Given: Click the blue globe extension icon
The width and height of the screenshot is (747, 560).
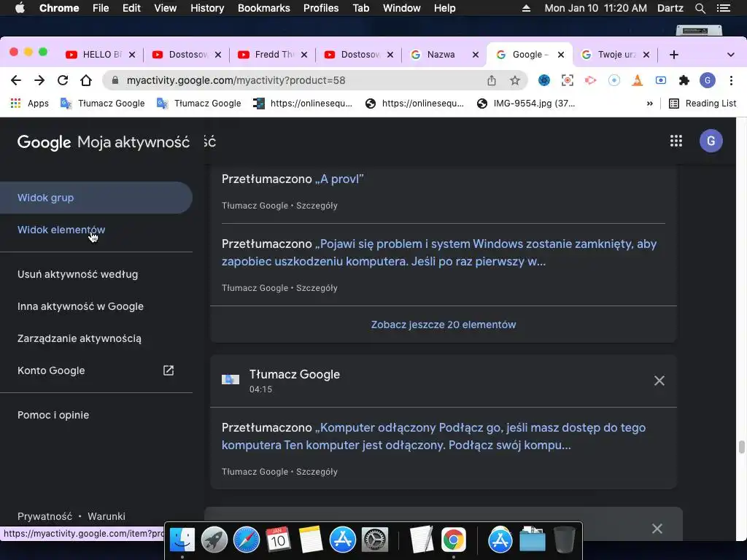Looking at the screenshot, I should (544, 80).
